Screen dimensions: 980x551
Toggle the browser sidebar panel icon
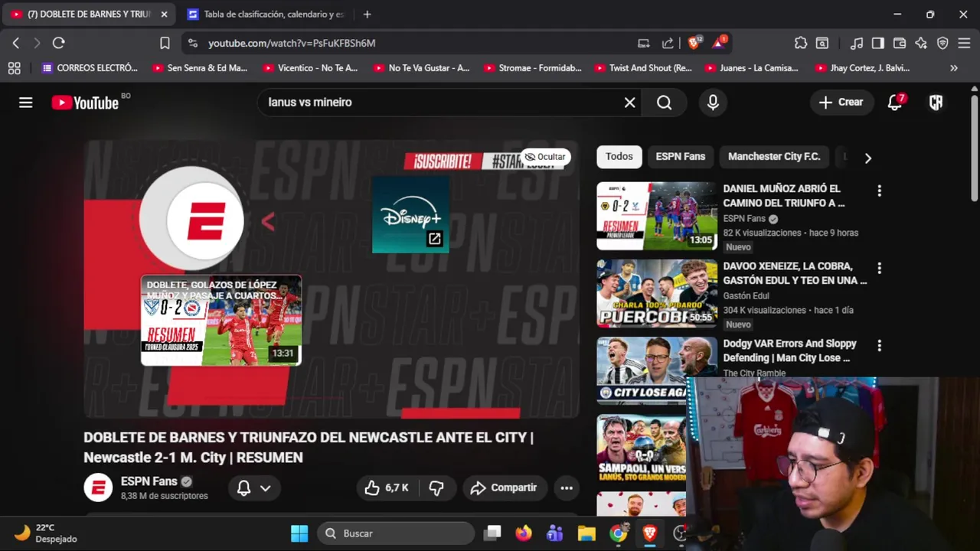(878, 43)
